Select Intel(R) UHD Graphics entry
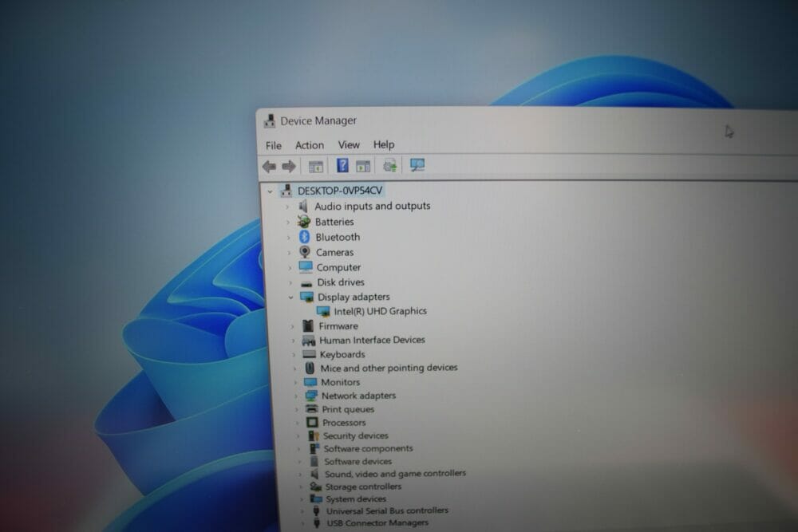Viewport: 798px width, 532px height. [380, 311]
